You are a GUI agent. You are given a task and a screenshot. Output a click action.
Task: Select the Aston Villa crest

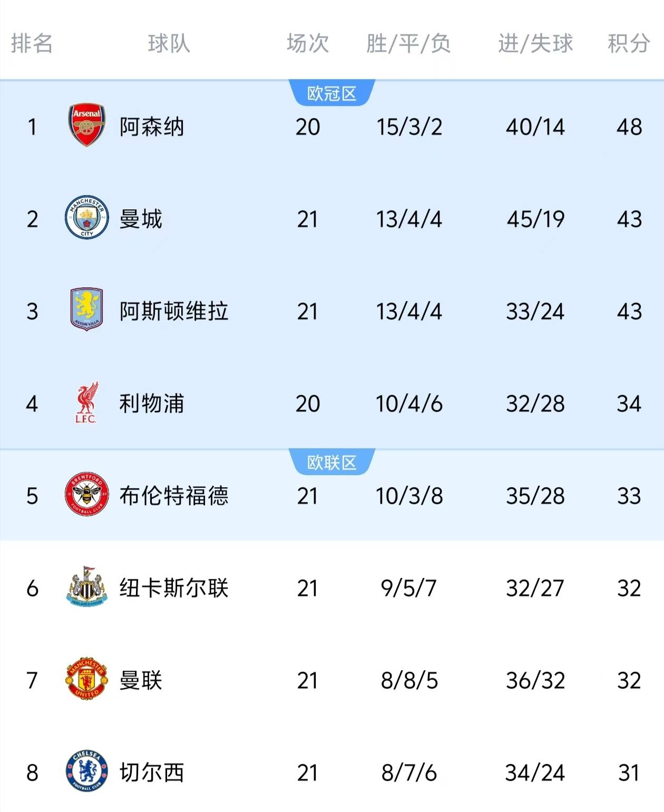[x=87, y=310]
